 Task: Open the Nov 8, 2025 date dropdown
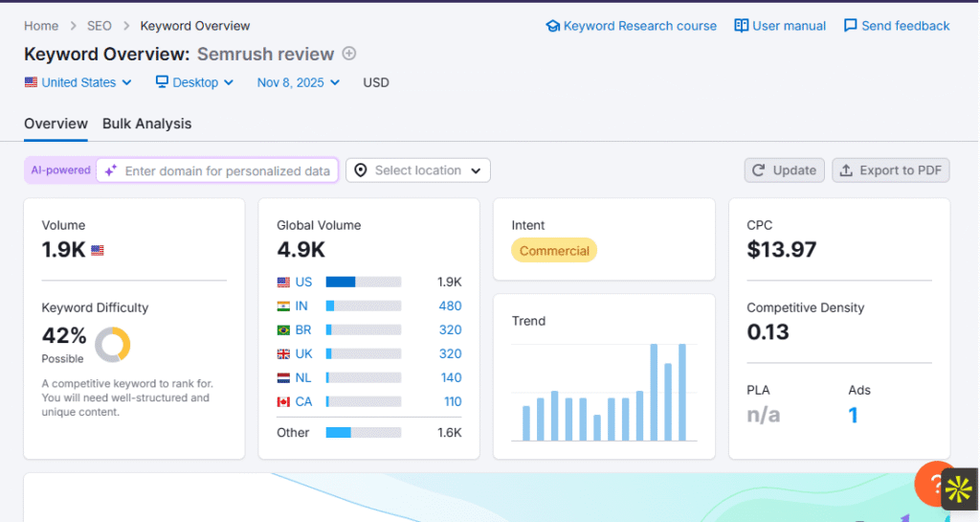coord(299,82)
